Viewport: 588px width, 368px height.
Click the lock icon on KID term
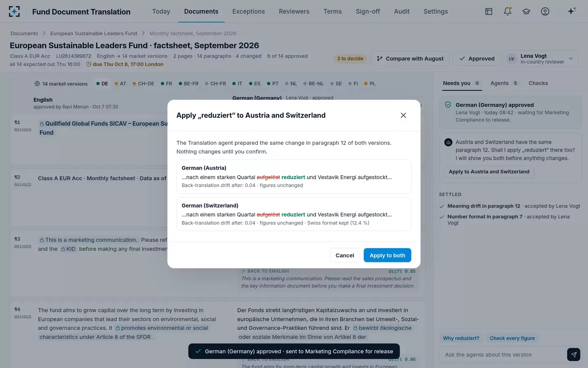point(63,249)
